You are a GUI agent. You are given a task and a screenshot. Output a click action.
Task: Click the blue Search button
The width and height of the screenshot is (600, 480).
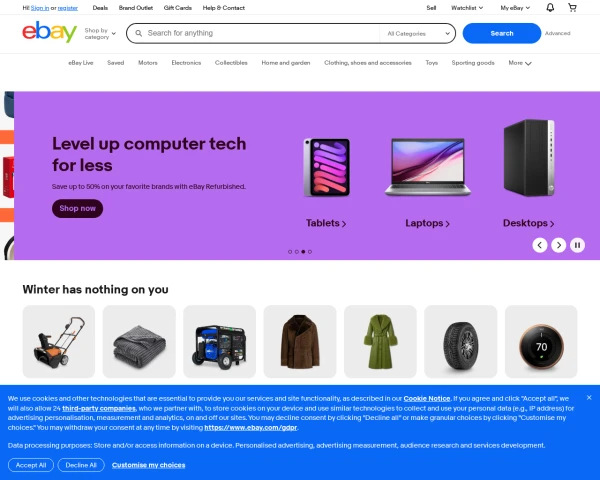pyautogui.click(x=502, y=33)
